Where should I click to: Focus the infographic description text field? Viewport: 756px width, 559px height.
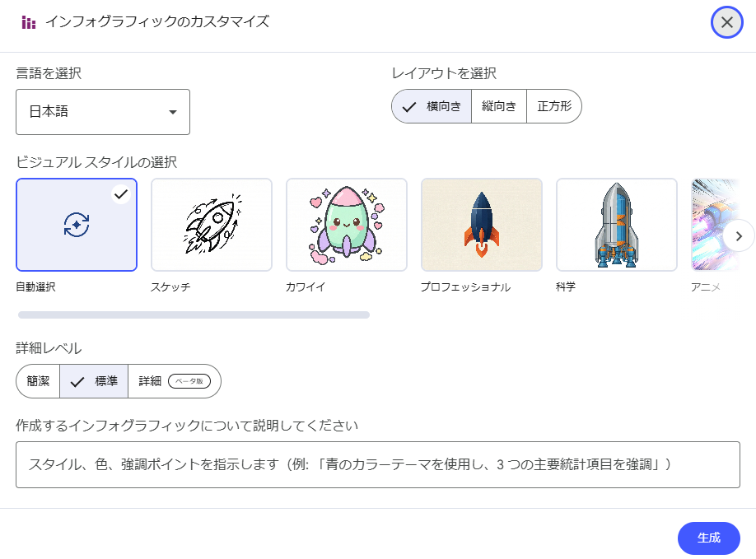point(378,464)
